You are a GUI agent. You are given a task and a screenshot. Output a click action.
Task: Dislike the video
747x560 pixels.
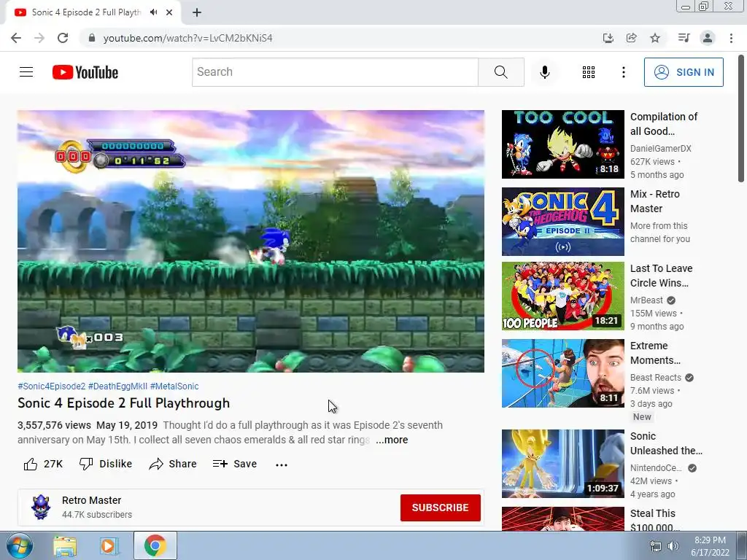click(x=105, y=464)
